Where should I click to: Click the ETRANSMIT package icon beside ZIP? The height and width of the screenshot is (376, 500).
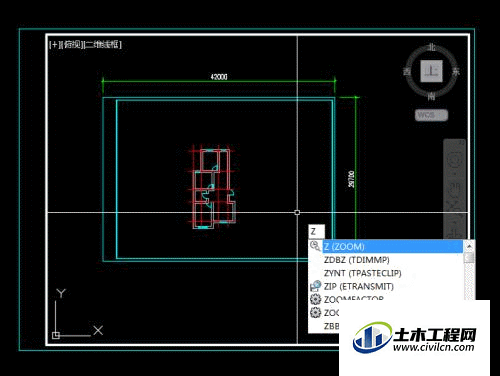point(315,286)
